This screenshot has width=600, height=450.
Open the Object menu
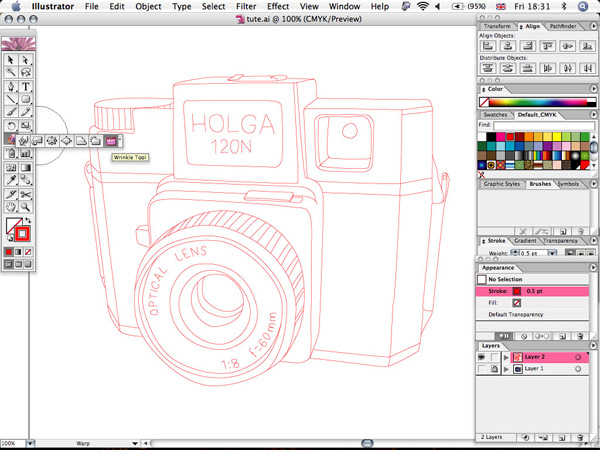148,7
